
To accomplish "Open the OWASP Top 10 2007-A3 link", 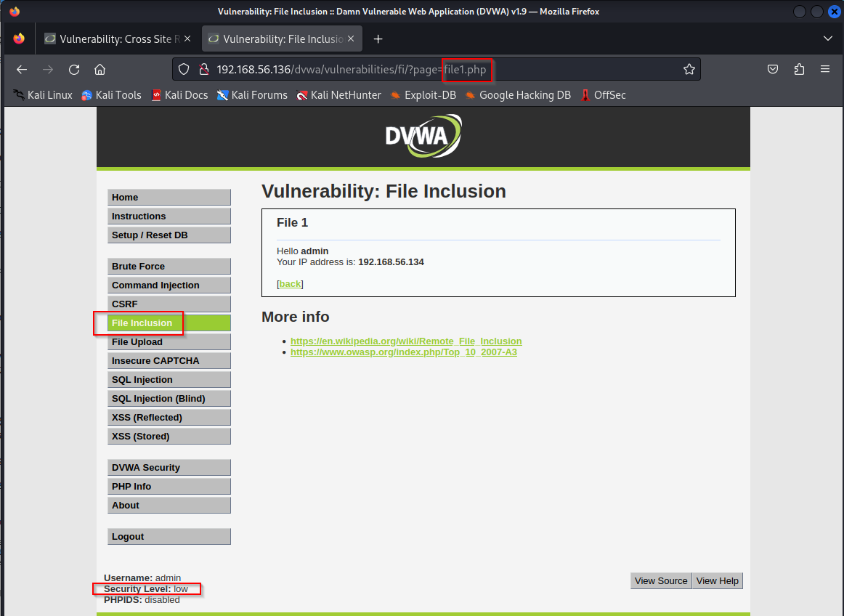I will click(404, 352).
